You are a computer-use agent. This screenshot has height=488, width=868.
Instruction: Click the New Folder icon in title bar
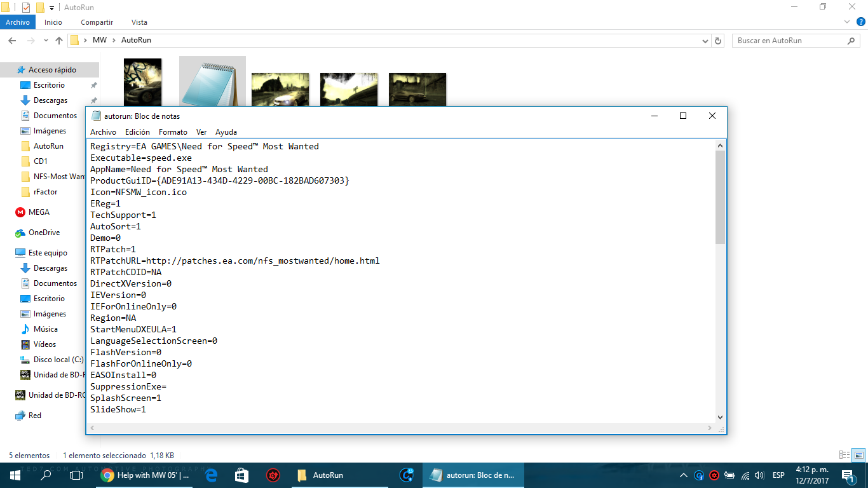tap(40, 8)
